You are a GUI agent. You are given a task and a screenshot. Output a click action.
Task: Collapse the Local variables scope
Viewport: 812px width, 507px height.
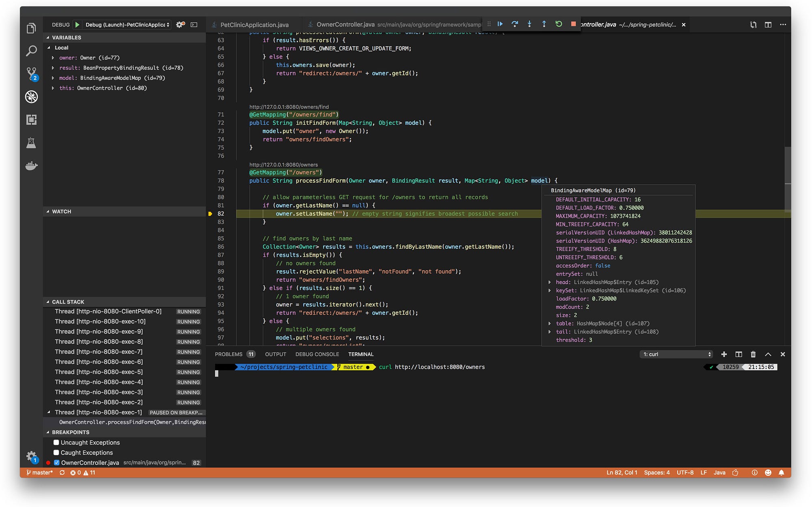49,47
